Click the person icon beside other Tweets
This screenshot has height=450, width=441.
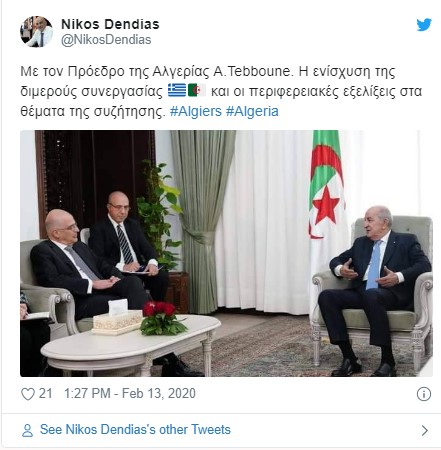[27, 430]
